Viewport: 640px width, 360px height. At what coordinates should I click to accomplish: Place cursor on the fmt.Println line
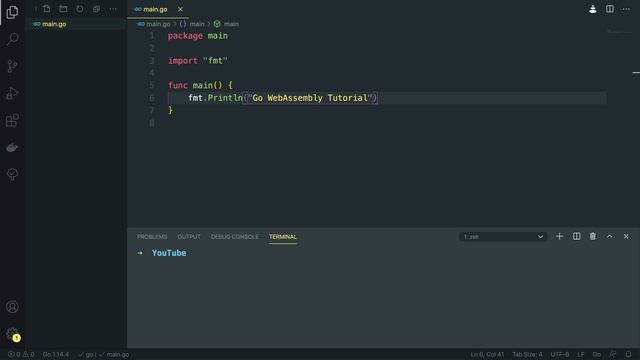pos(282,98)
